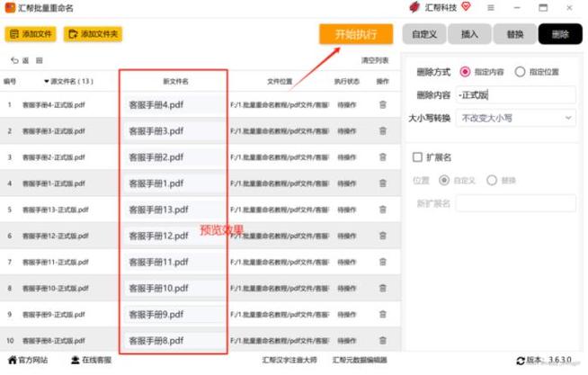
Task: Click the app logo icon at top left
Action: [10, 7]
